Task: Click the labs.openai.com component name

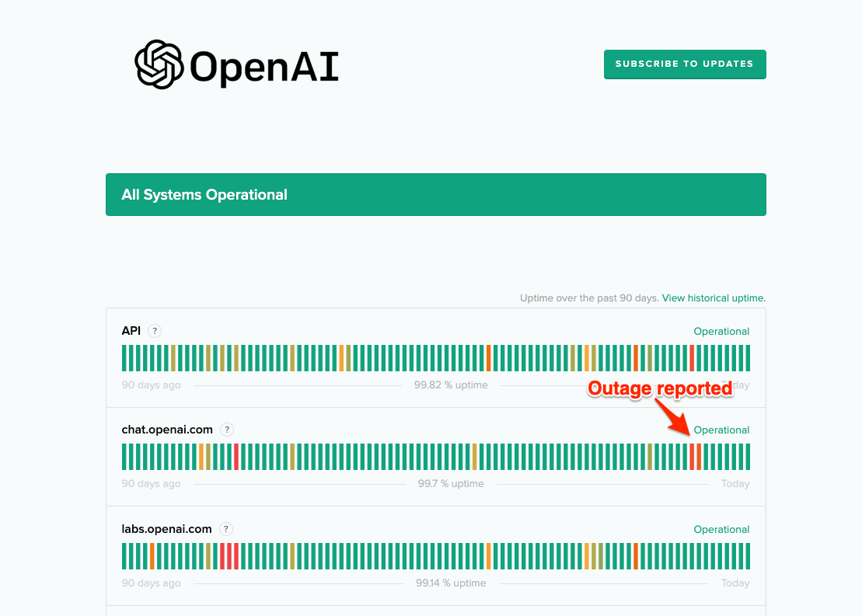Action: [x=166, y=529]
